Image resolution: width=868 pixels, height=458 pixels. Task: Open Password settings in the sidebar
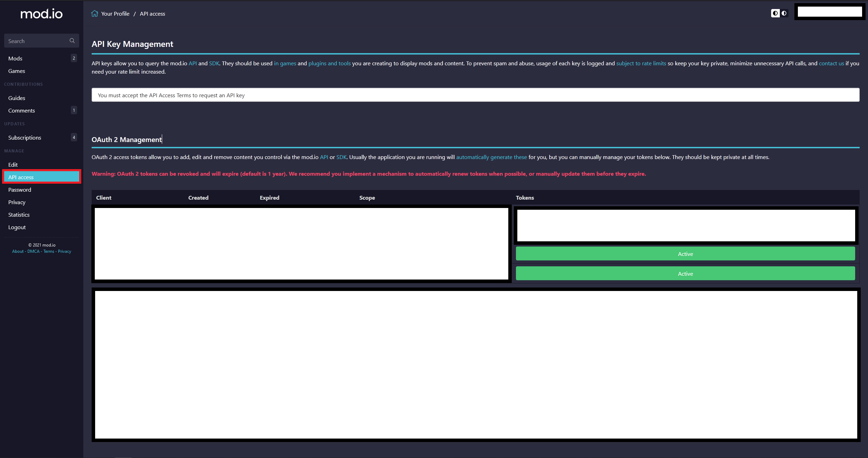click(x=20, y=190)
